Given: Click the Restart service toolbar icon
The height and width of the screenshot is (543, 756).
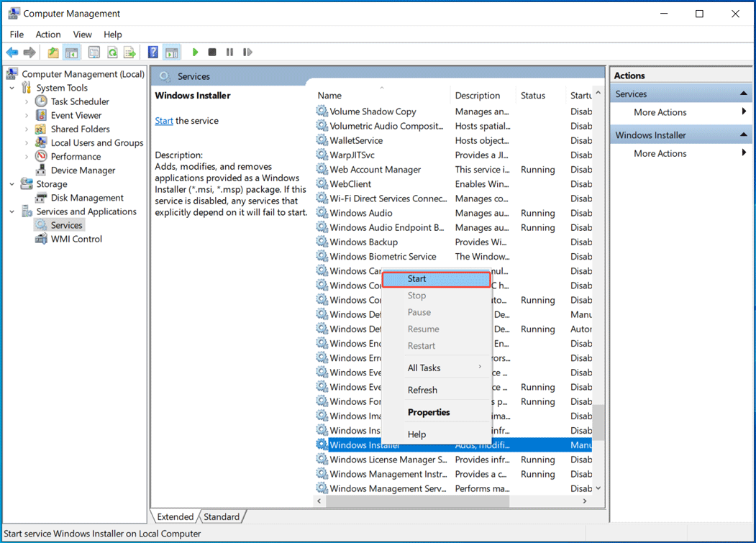Looking at the screenshot, I should click(x=246, y=52).
